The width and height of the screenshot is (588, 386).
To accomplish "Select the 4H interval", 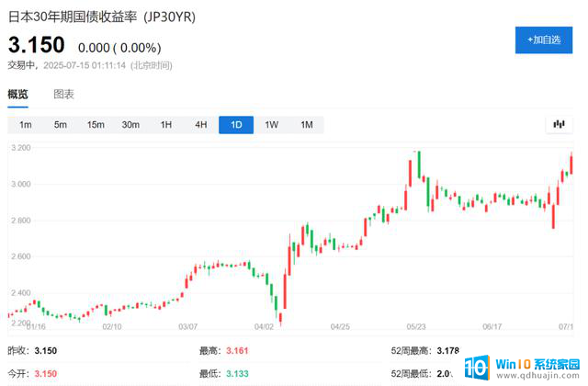I will [201, 125].
